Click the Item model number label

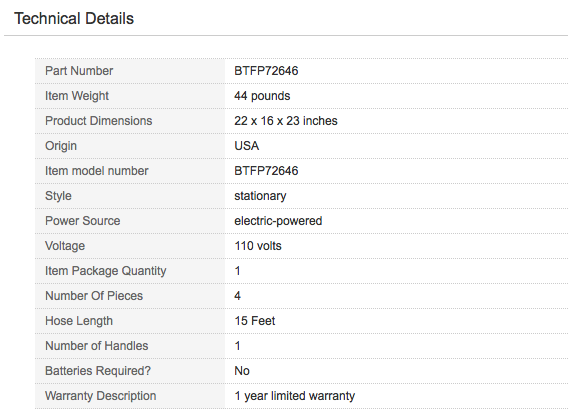(x=97, y=171)
